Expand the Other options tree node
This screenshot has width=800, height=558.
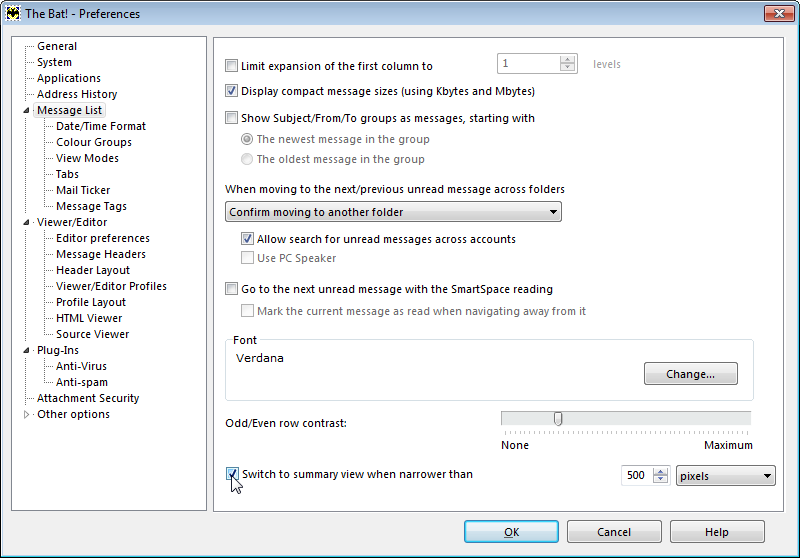[x=26, y=414]
